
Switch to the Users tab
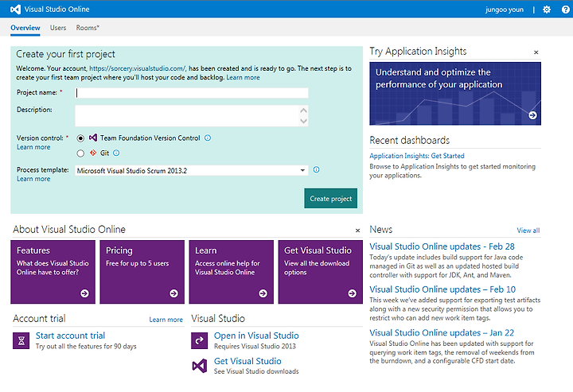pyautogui.click(x=58, y=28)
